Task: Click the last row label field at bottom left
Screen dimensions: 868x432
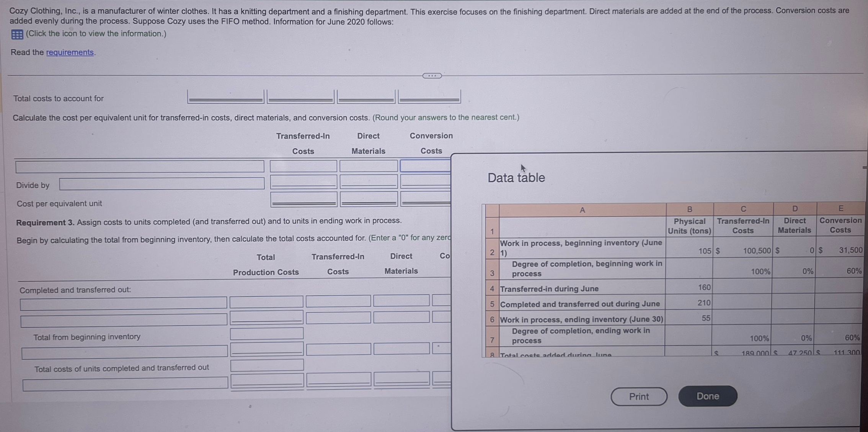Action: pos(125,384)
